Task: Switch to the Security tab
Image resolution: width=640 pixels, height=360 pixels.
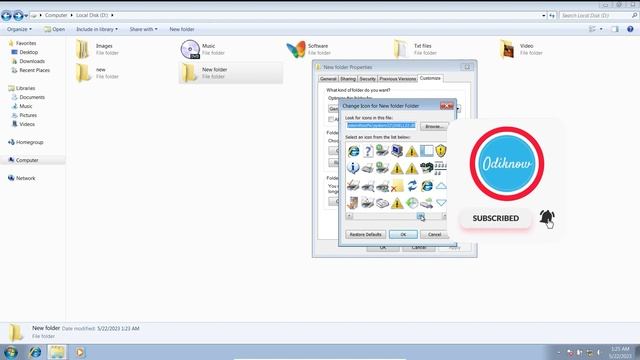Action: (x=367, y=79)
